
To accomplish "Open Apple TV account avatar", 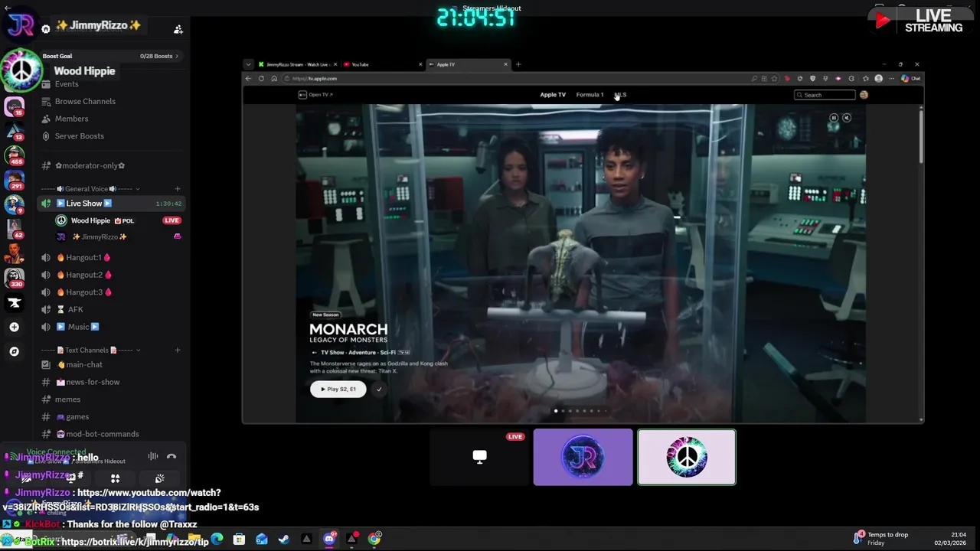I will [864, 95].
